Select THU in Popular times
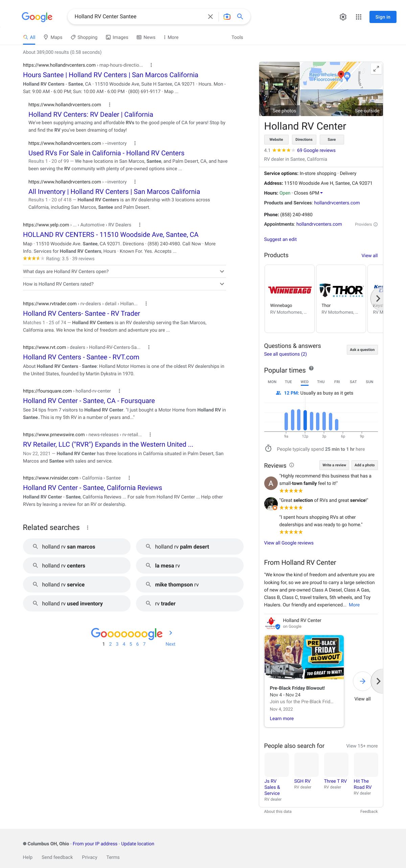 pyautogui.click(x=320, y=382)
